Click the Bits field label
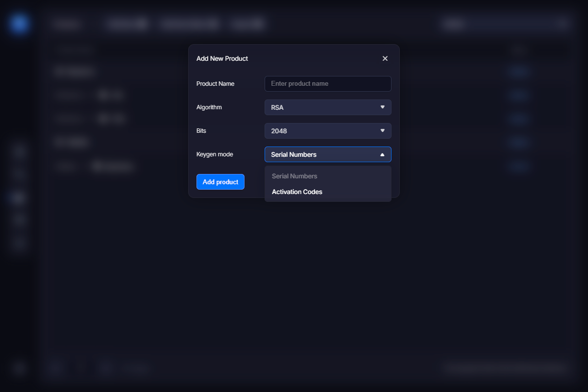The height and width of the screenshot is (392, 588). 201,131
